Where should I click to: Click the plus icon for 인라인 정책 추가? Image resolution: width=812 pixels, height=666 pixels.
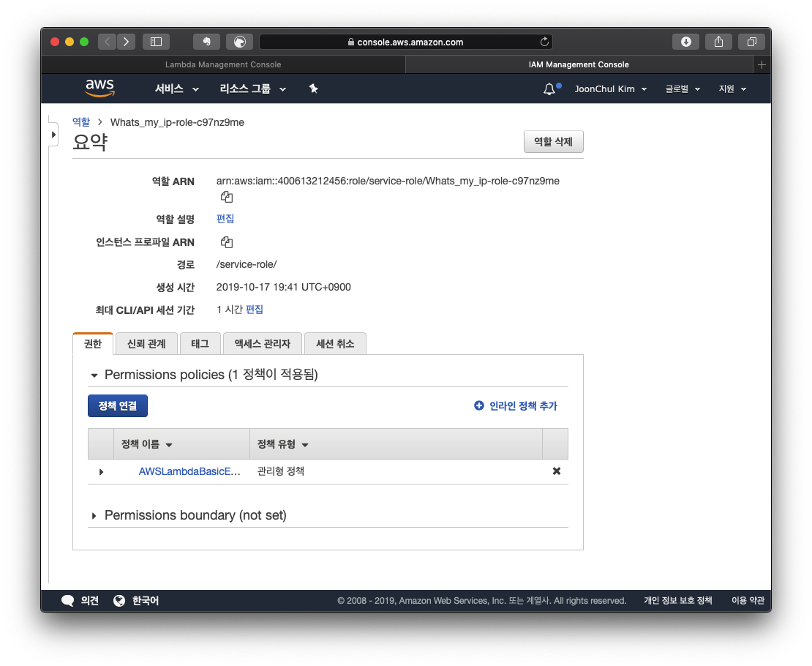[479, 405]
